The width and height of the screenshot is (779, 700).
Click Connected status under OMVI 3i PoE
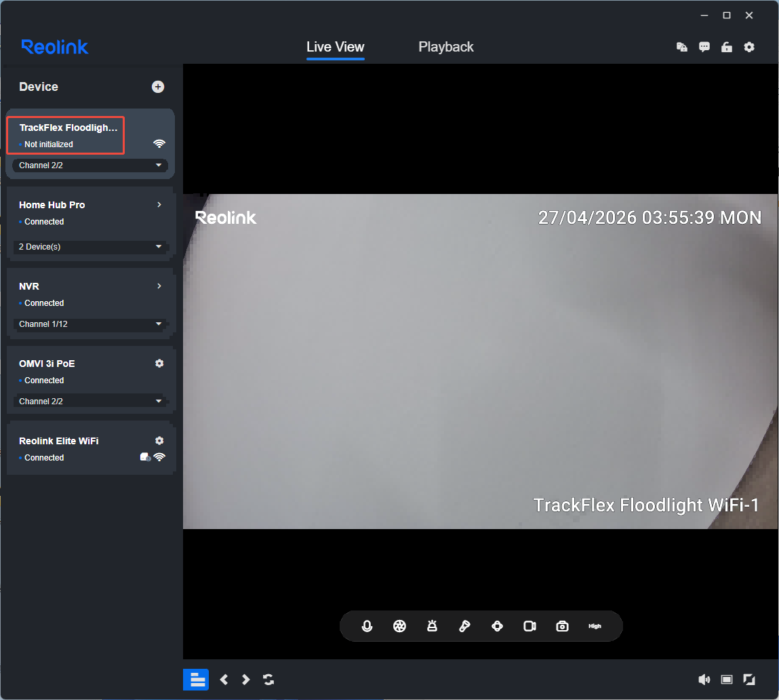point(44,381)
